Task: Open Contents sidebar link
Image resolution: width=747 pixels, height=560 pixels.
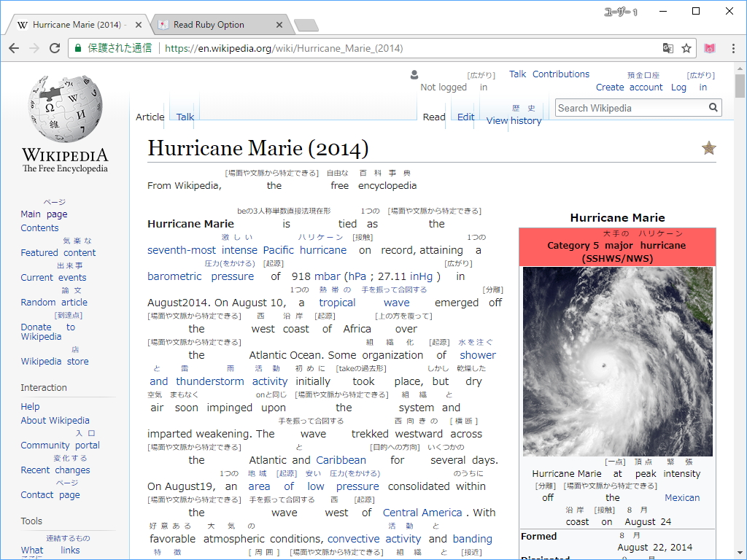Action: click(x=39, y=227)
